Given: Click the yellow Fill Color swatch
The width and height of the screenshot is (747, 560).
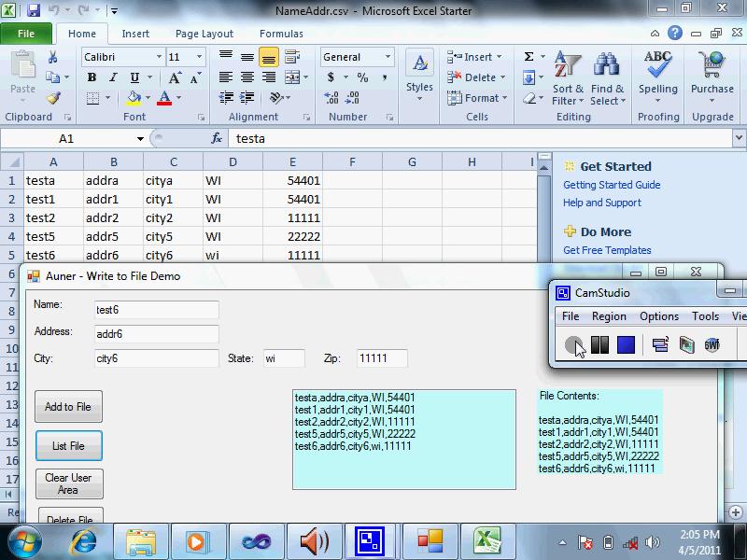Looking at the screenshot, I should (134, 98).
